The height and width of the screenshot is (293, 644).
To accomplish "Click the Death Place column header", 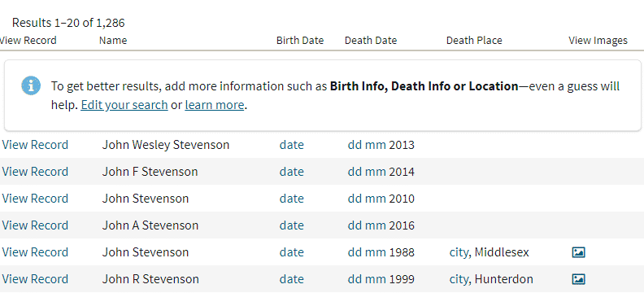I will pos(474,40).
